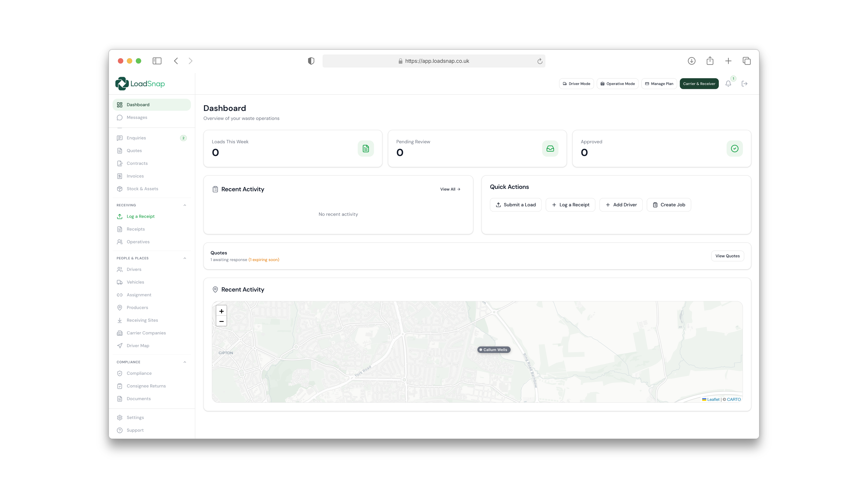This screenshot has height=488, width=868.
Task: Show the tab overview
Action: pyautogui.click(x=747, y=61)
